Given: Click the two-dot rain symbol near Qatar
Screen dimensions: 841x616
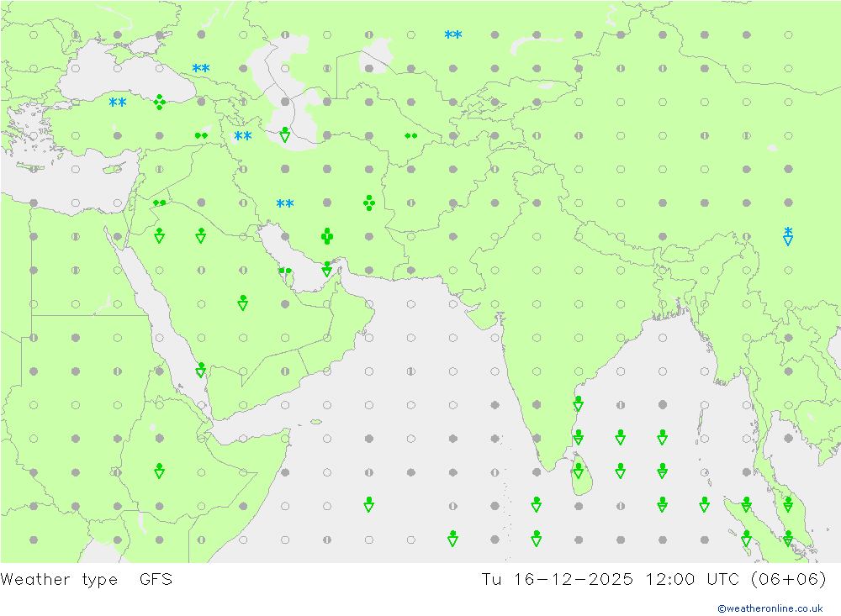Looking at the screenshot, I should coord(285,271).
